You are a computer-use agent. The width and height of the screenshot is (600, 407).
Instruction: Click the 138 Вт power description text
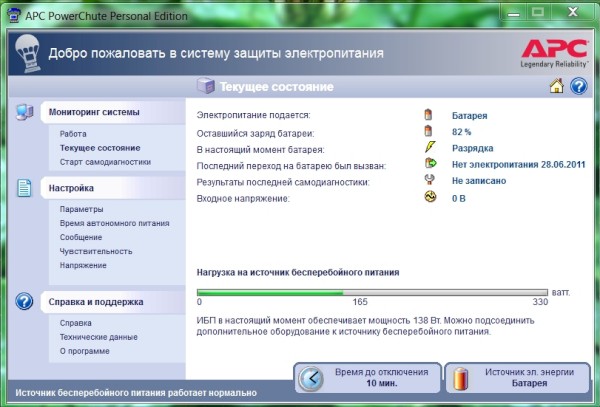point(365,326)
